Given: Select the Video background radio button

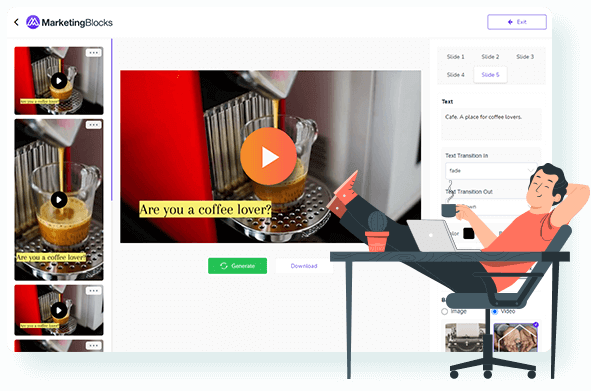Looking at the screenshot, I should (x=495, y=311).
